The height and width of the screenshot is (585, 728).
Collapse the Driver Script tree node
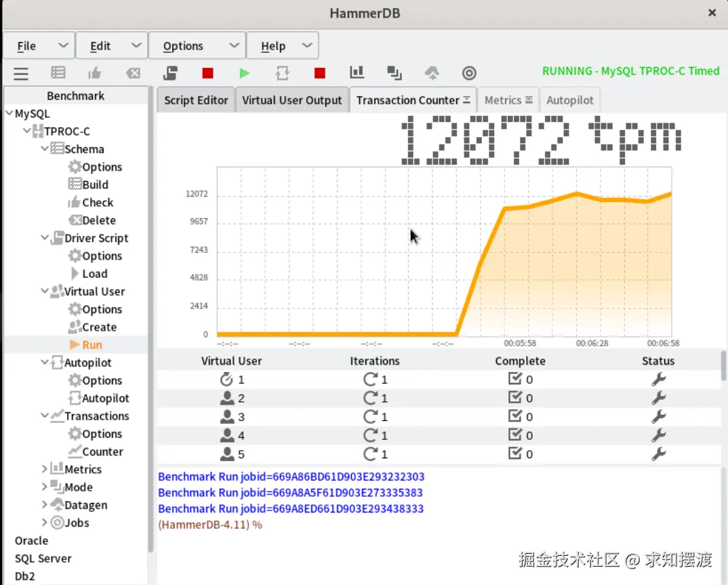tap(45, 238)
